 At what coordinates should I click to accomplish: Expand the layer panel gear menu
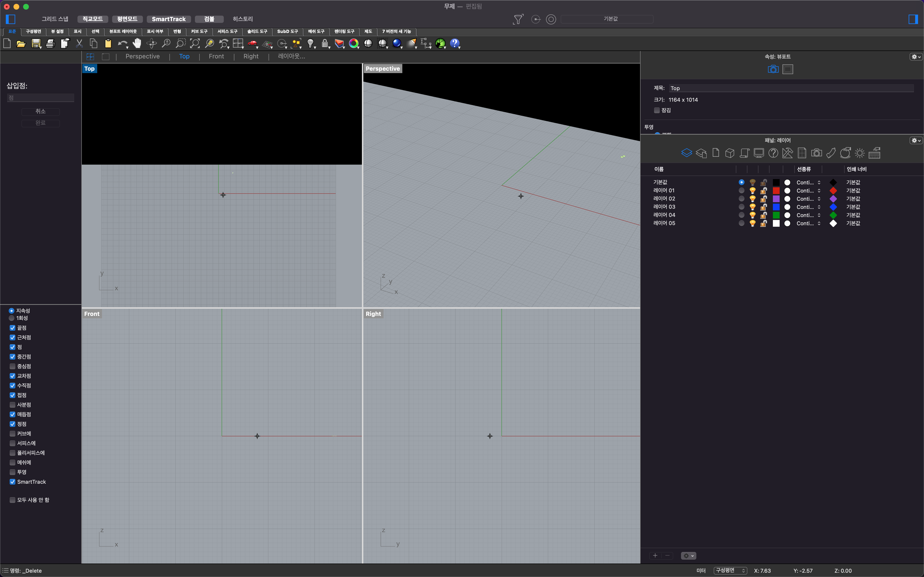pos(916,140)
